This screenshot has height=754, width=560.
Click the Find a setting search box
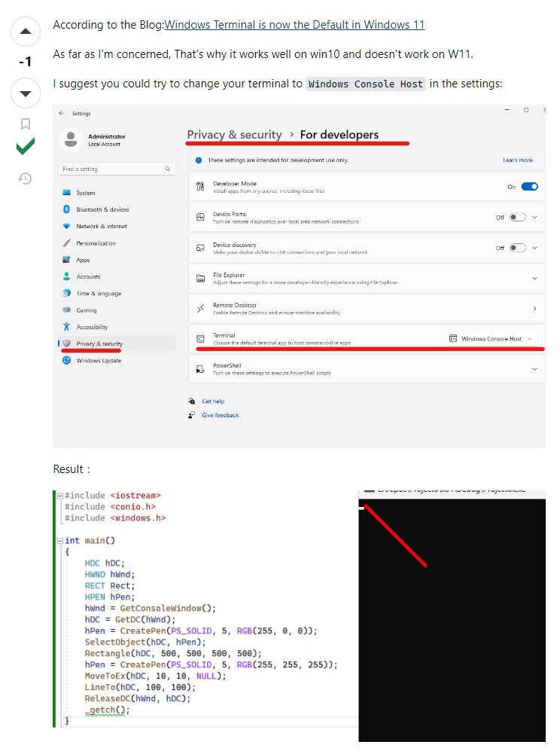117,169
